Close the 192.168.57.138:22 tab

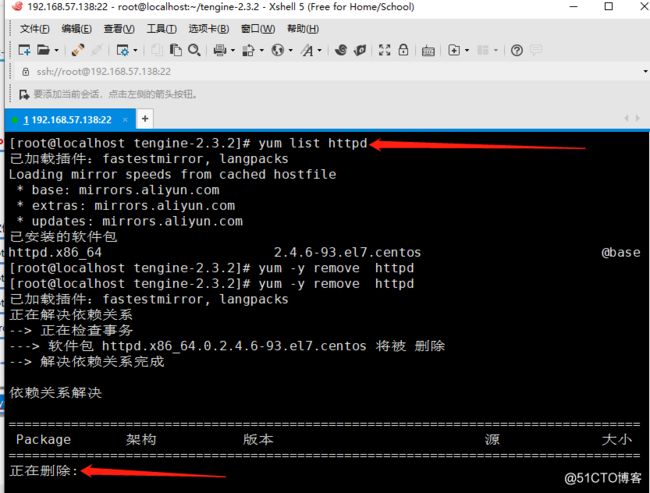125,120
